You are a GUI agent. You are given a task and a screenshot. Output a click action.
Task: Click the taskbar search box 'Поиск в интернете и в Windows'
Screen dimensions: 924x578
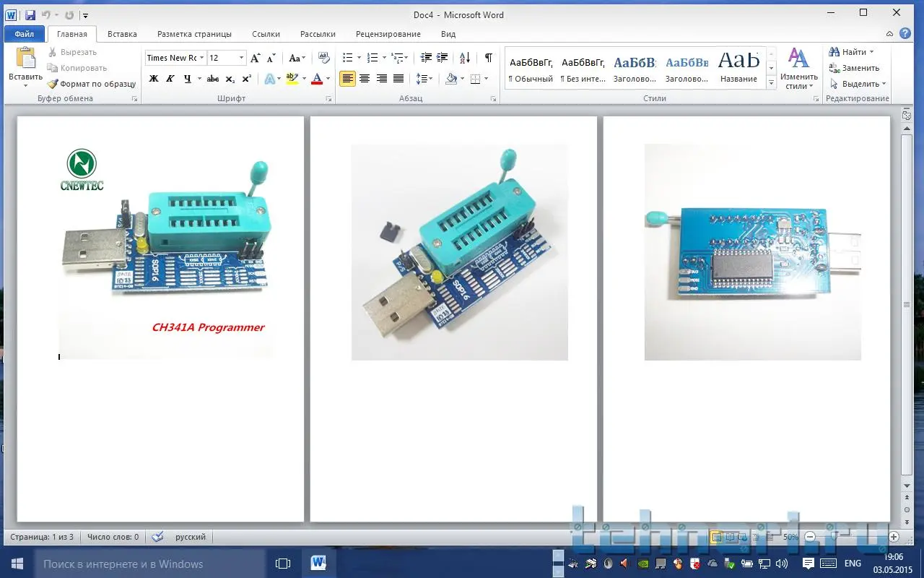coord(152,564)
